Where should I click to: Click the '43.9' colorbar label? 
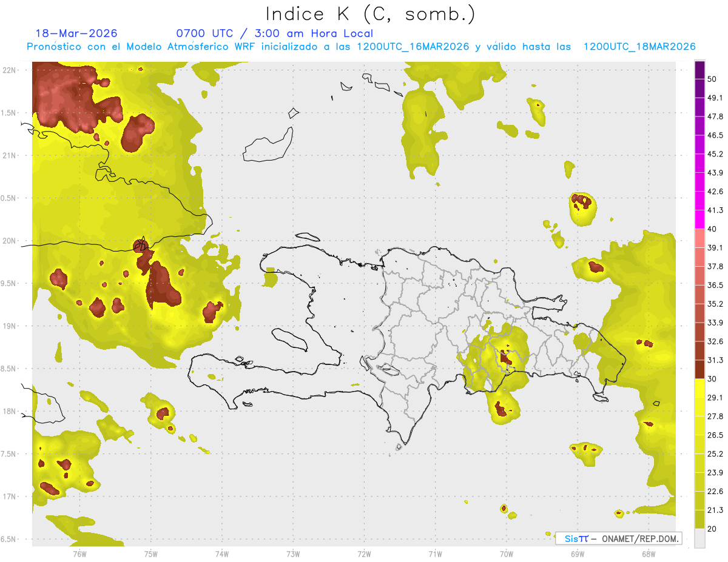pos(715,173)
